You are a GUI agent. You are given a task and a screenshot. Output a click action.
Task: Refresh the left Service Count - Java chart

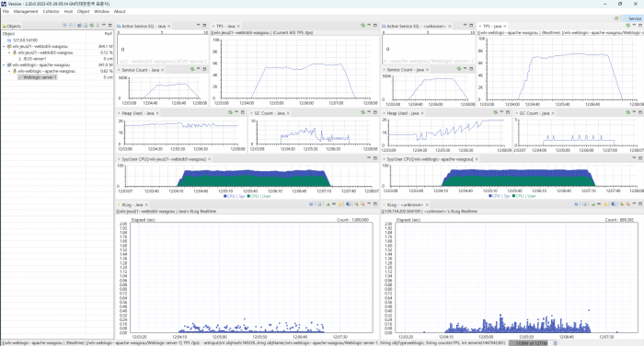[191, 69]
